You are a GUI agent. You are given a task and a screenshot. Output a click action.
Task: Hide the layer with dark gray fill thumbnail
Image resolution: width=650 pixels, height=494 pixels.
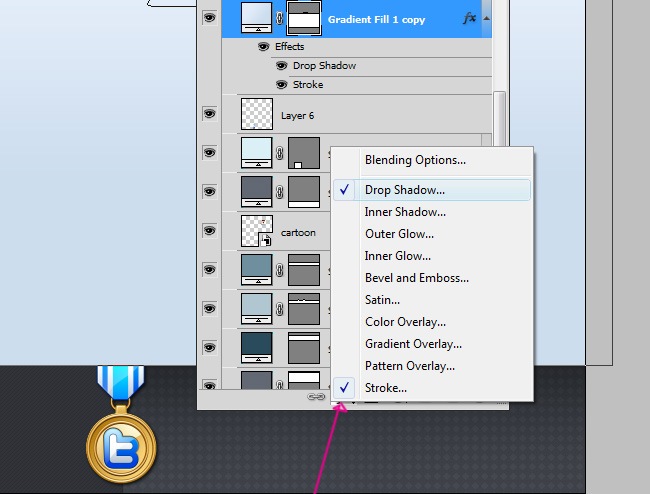[209, 191]
